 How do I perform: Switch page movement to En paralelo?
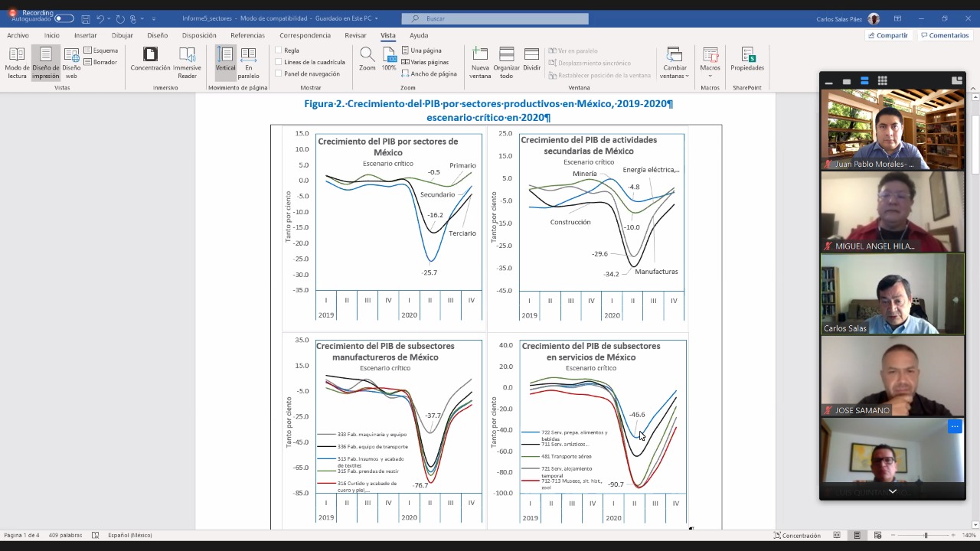(248, 63)
